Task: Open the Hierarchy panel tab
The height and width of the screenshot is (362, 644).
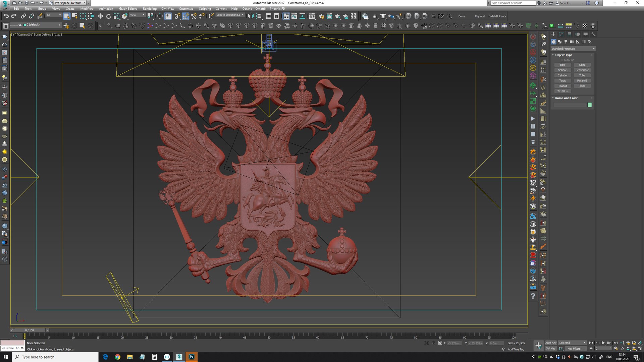Action: [569, 34]
